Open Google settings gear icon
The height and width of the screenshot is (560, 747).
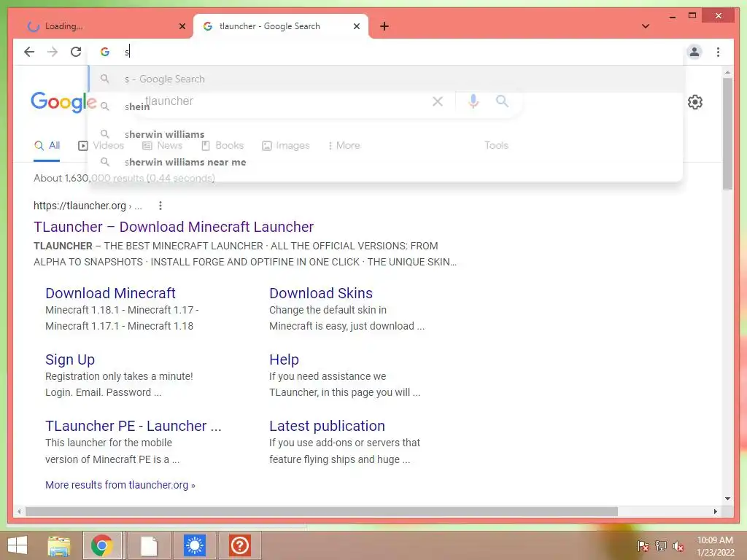pyautogui.click(x=695, y=102)
